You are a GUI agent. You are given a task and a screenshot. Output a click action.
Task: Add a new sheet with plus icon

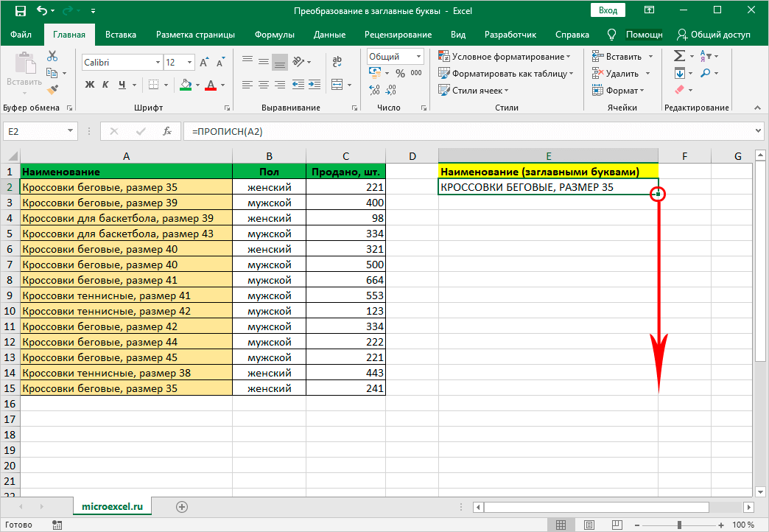pos(182,506)
